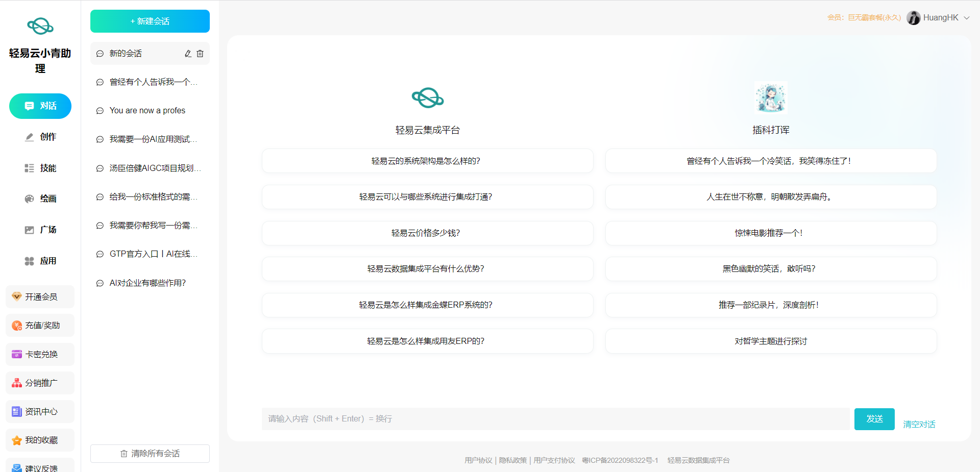Switch to the 绘画 drawing section
Screen dimensions: 980x472
(x=40, y=198)
